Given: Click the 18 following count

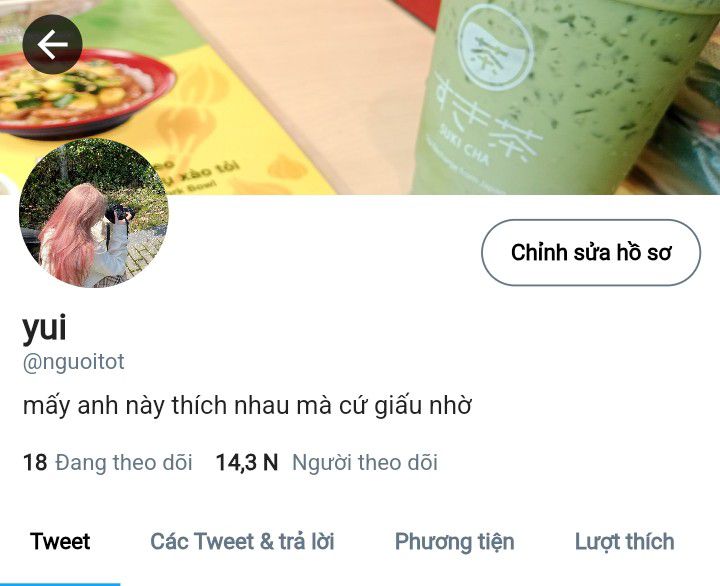Looking at the screenshot, I should 35,462.
